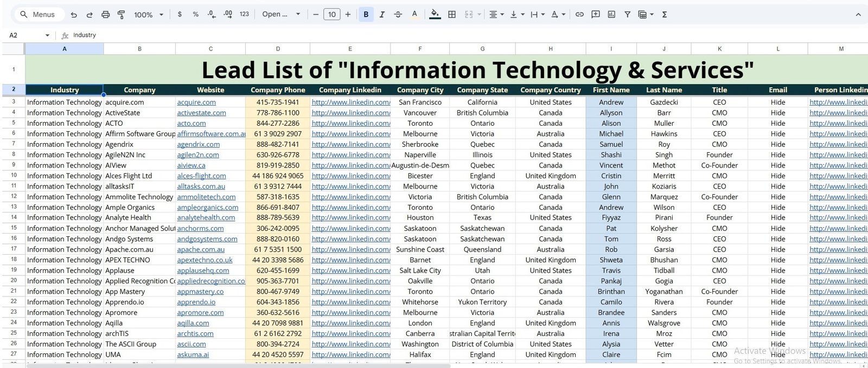The width and height of the screenshot is (868, 368).
Task: Expand the font family dropdown
Action: tap(281, 15)
